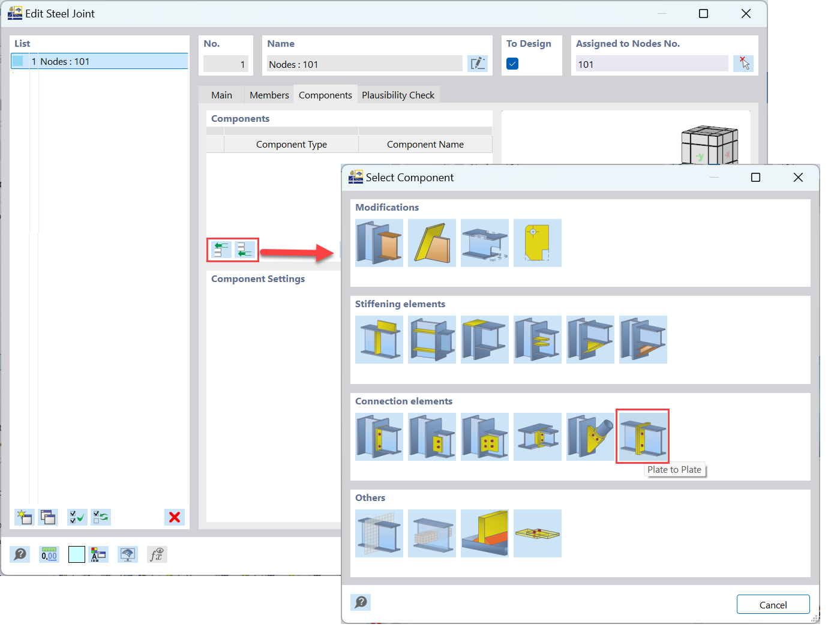
Task: Select the beam splice plate connection icon
Action: (538, 437)
